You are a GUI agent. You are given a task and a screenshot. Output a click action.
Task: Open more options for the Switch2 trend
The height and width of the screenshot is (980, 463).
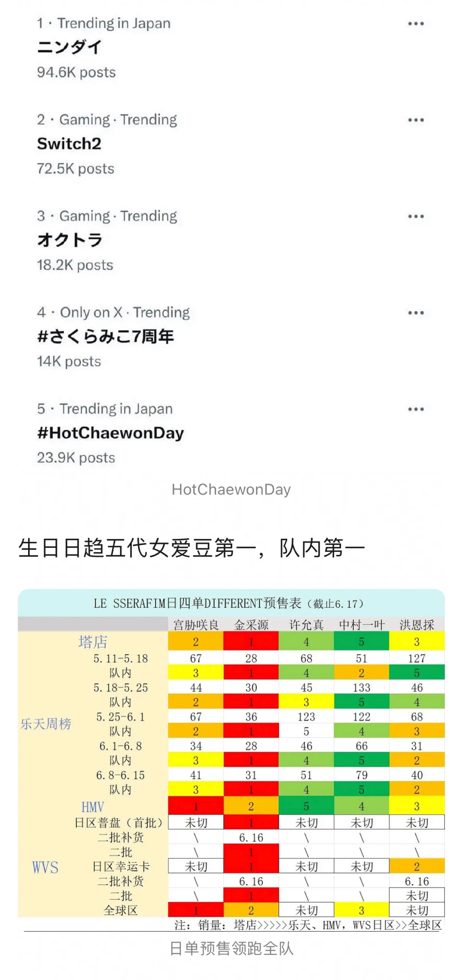(415, 120)
